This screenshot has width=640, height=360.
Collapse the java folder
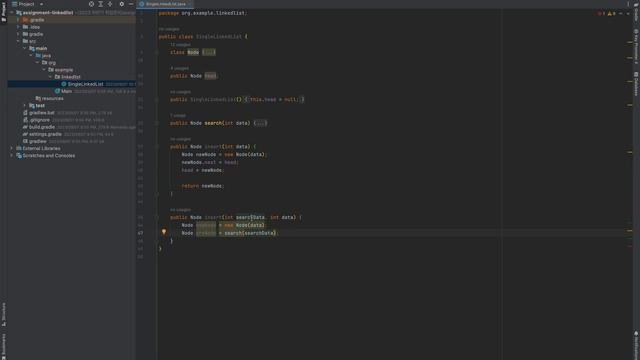pyautogui.click(x=31, y=56)
